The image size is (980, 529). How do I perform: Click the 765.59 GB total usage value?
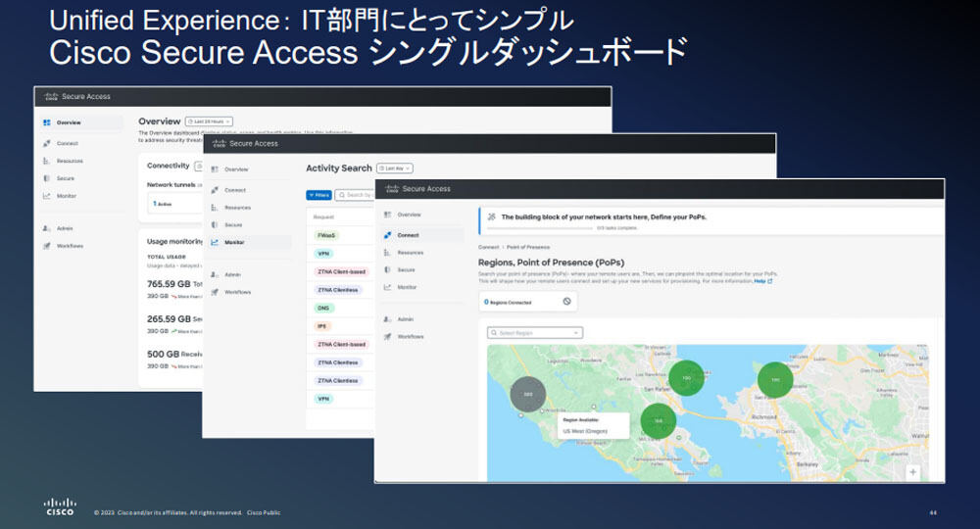tap(169, 283)
